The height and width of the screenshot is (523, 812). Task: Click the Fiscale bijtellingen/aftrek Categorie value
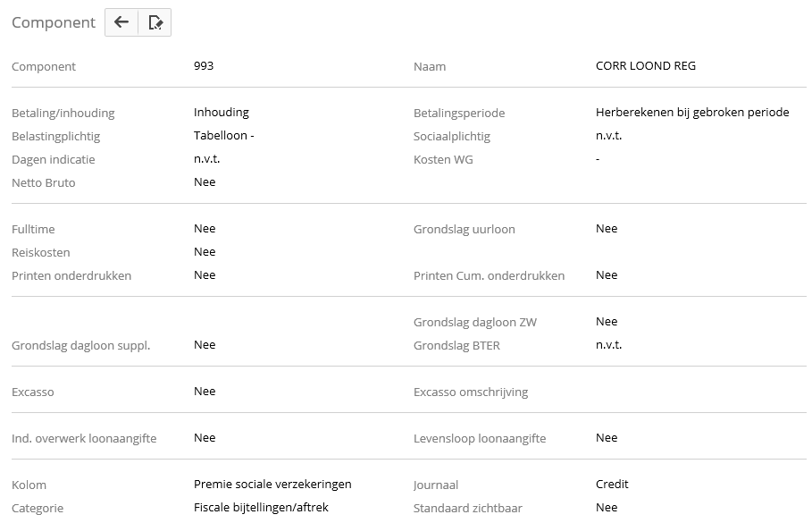click(x=261, y=508)
